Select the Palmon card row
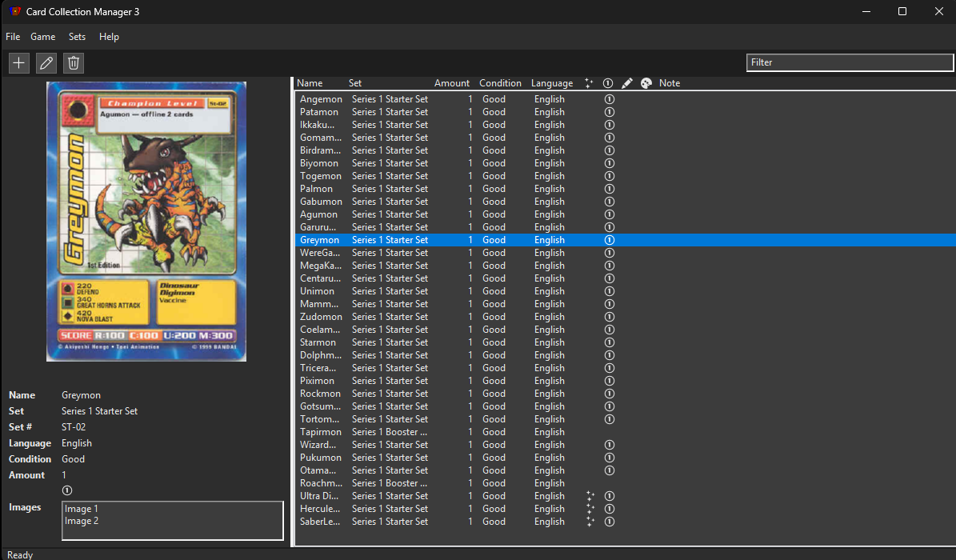The image size is (956, 560). 625,189
